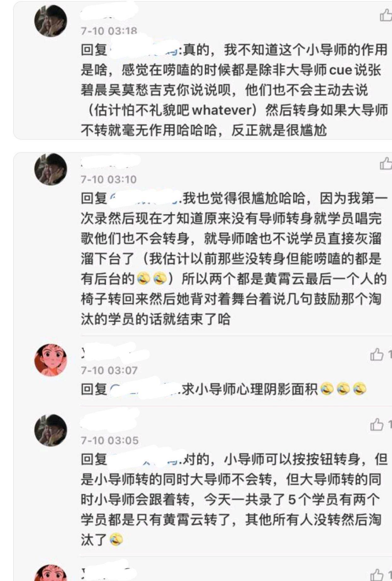Tap the laughing-crying emoji after 淘汰了

[116, 540]
